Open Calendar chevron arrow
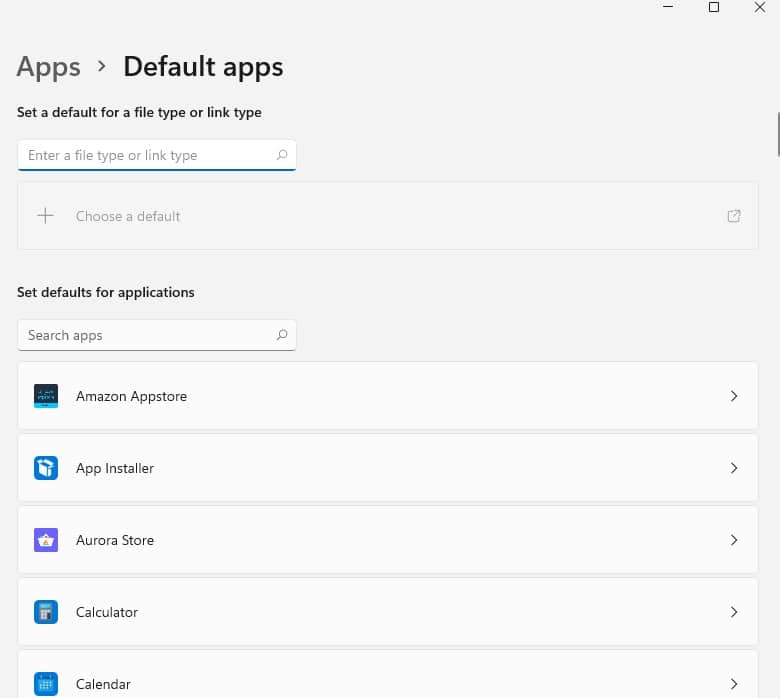The height and width of the screenshot is (698, 780). (734, 684)
